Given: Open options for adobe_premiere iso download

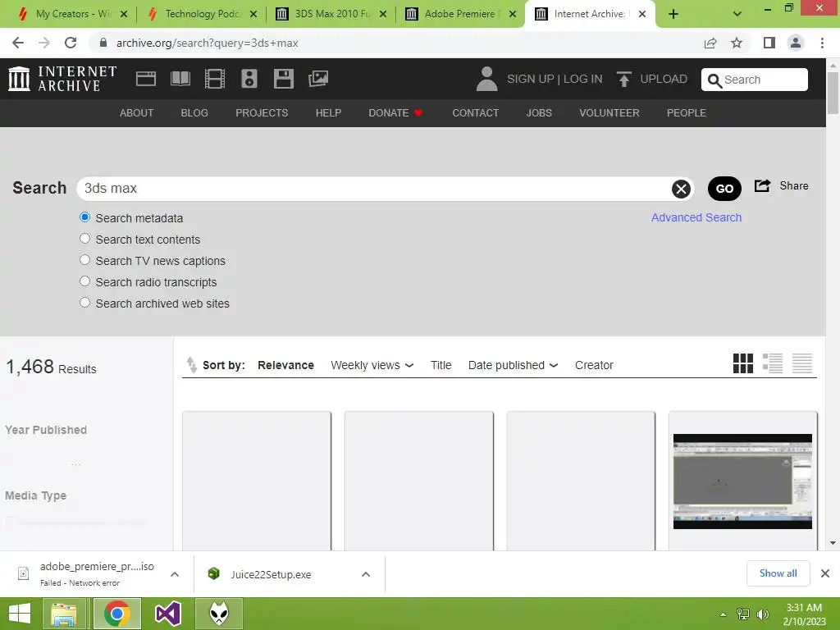Looking at the screenshot, I should coord(175,574).
